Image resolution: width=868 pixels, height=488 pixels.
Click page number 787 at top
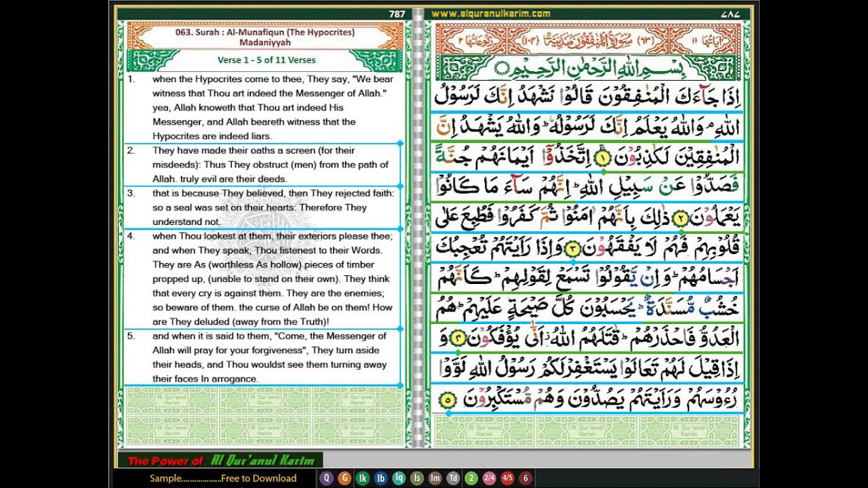pos(397,14)
